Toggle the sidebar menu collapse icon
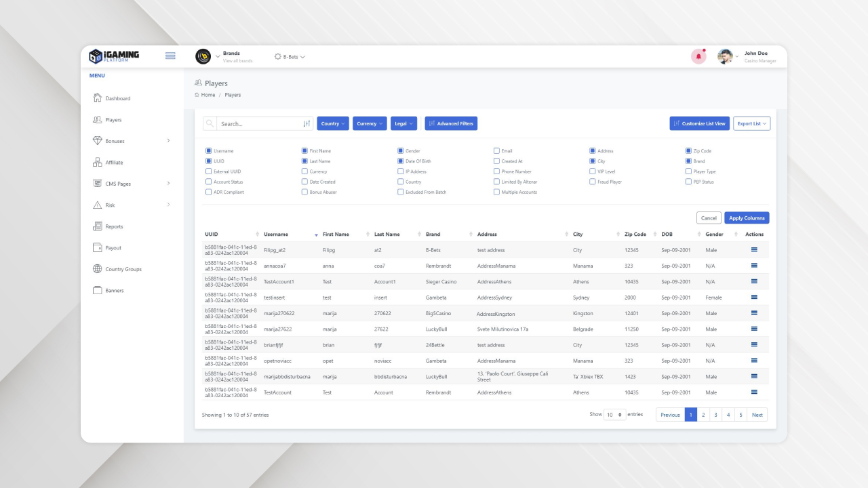 click(170, 56)
